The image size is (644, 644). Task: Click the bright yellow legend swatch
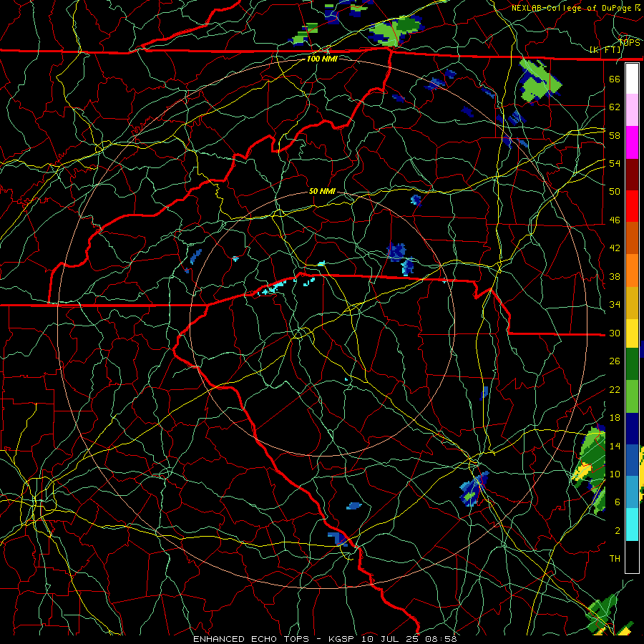click(632, 333)
